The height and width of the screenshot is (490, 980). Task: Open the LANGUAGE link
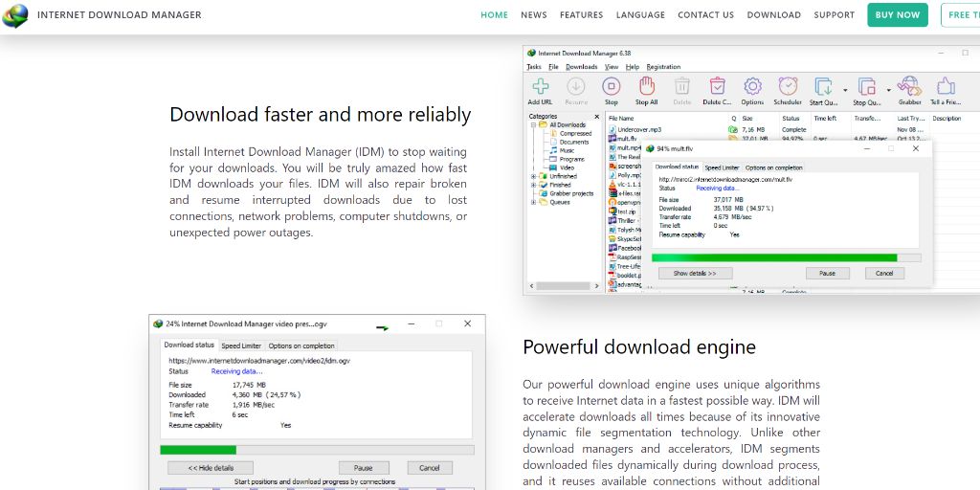tap(640, 15)
